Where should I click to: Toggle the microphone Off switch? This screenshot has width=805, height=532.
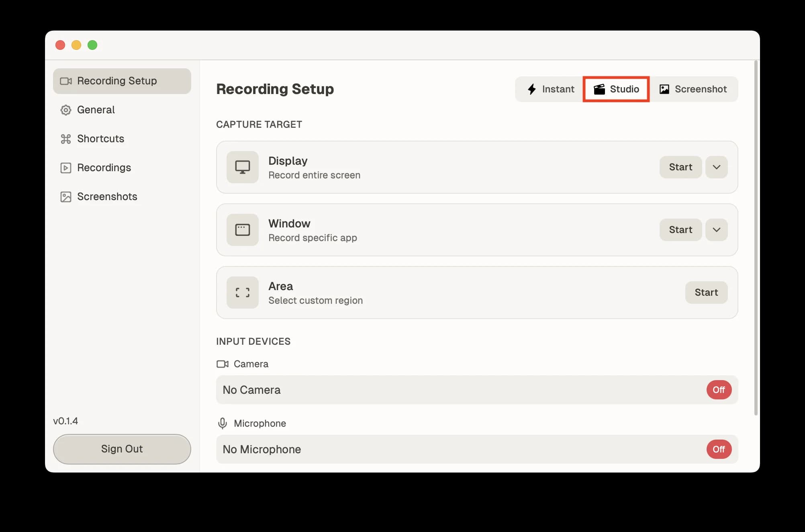click(719, 449)
